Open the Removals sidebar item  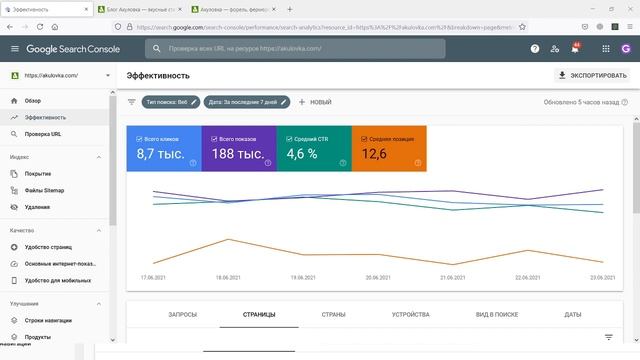[55, 207]
